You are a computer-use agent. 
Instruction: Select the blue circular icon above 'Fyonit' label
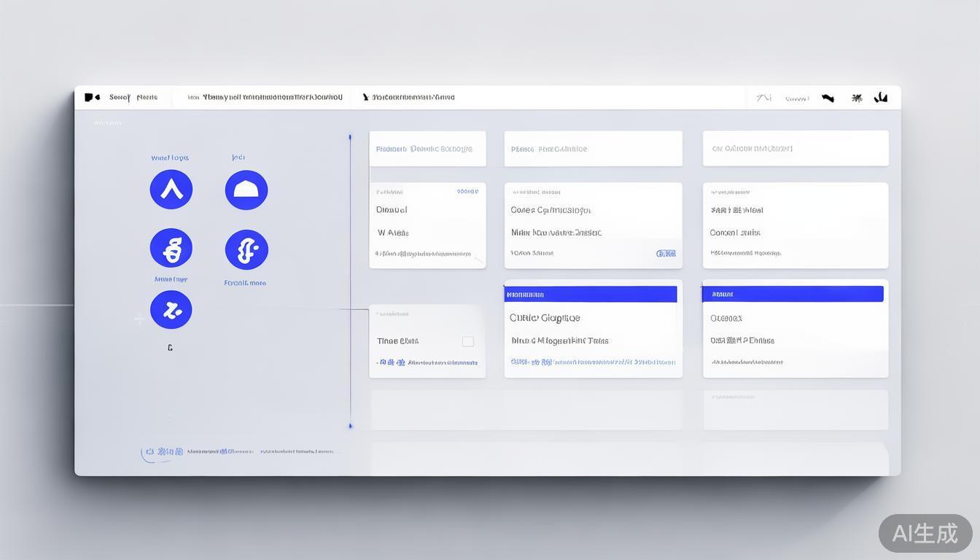click(x=246, y=249)
